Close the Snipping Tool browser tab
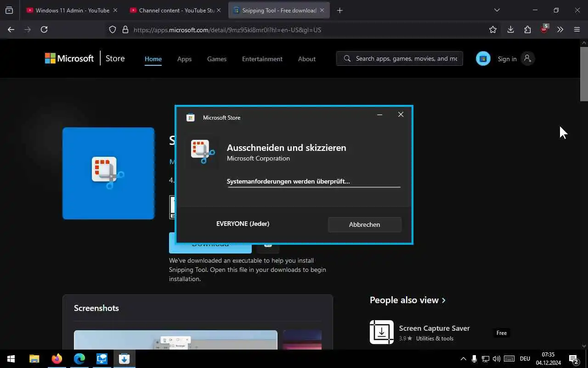Image resolution: width=588 pixels, height=368 pixels. (322, 10)
